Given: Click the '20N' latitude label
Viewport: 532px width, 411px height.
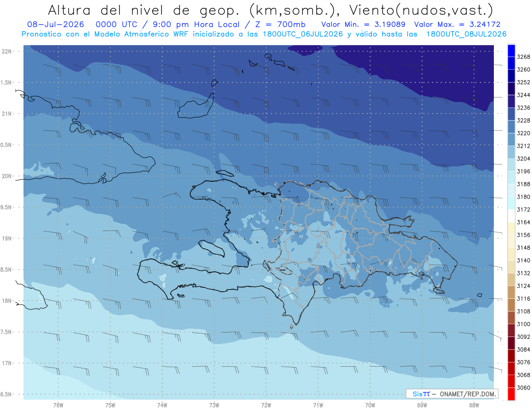Looking at the screenshot, I should (x=7, y=176).
